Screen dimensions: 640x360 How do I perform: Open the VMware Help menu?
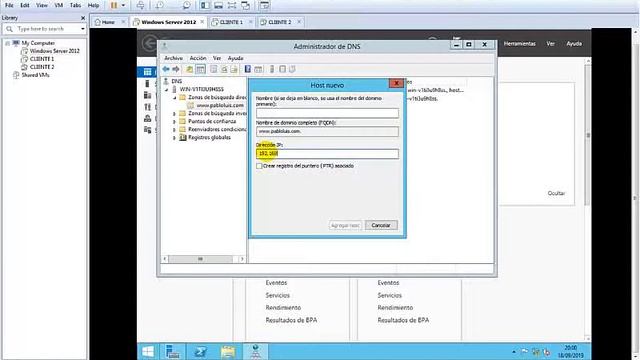click(93, 5)
